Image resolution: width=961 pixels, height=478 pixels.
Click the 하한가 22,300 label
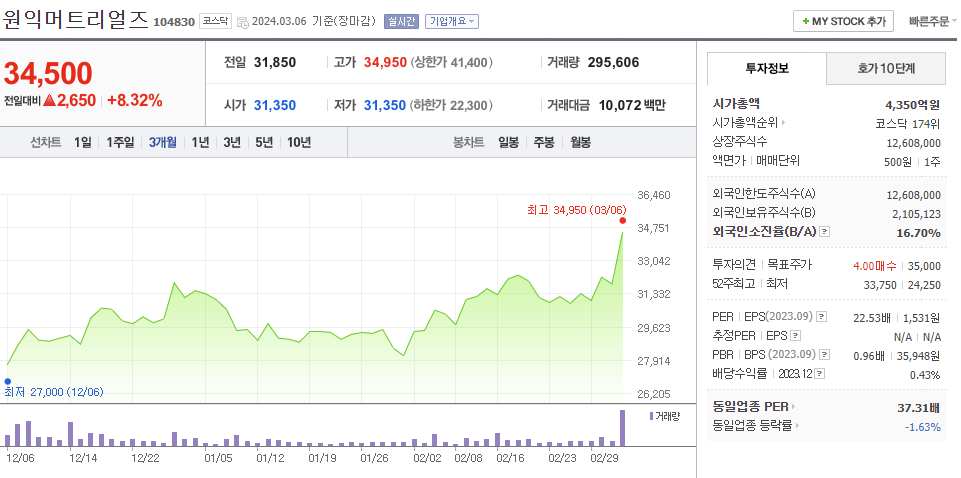pyautogui.click(x=452, y=105)
